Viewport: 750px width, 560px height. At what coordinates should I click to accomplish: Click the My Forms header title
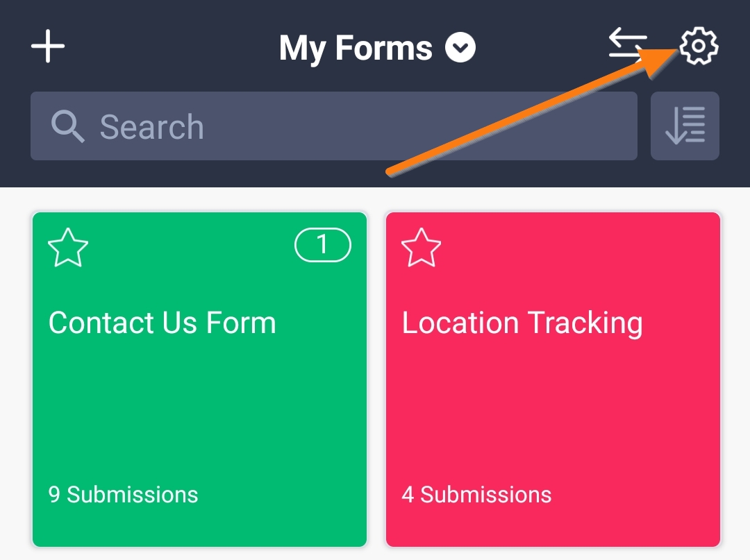[x=356, y=49]
